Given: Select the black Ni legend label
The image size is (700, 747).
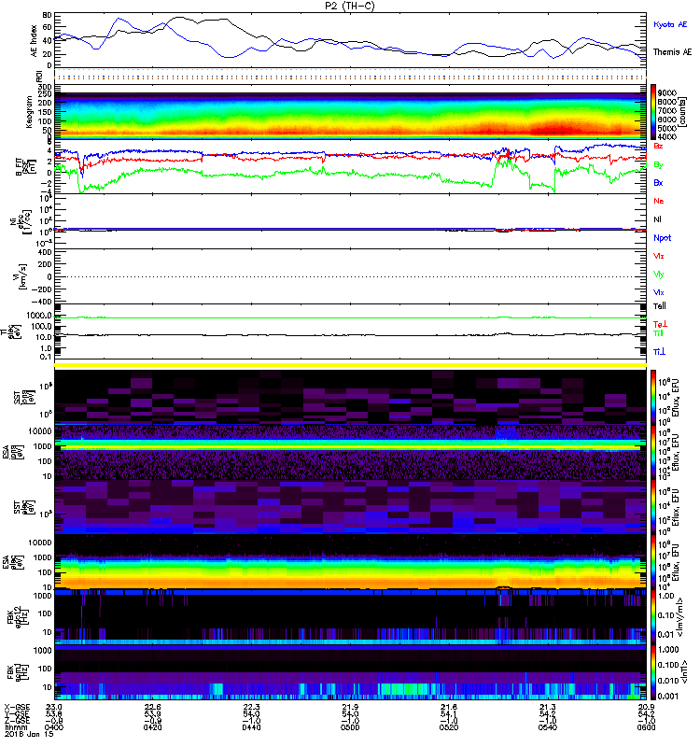Looking at the screenshot, I should click(657, 219).
